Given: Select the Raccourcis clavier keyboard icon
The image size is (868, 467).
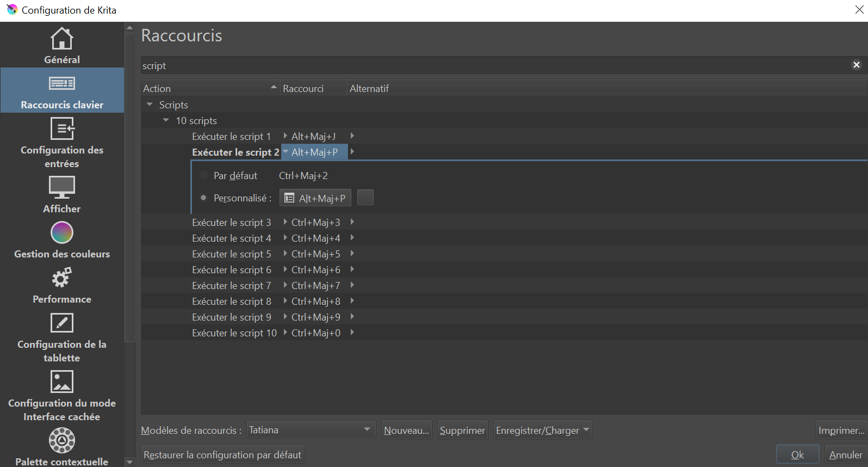Looking at the screenshot, I should (61, 83).
